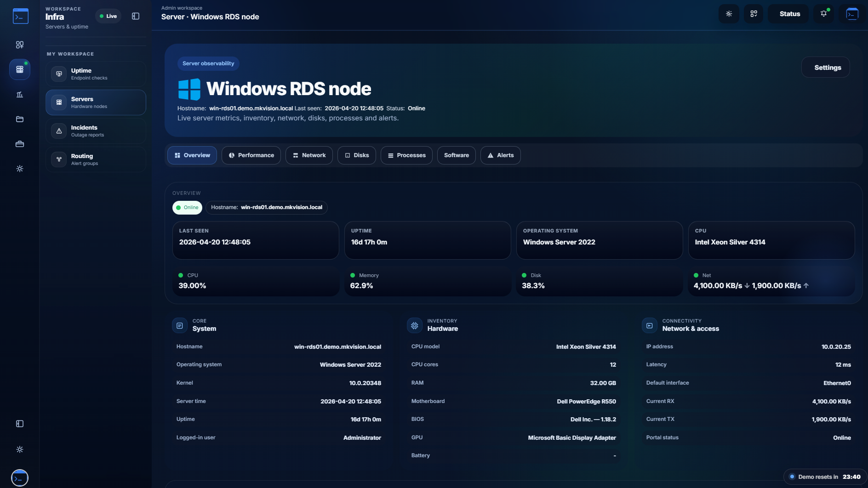Image resolution: width=868 pixels, height=488 pixels.
Task: Click the Uptime monitor icon in sidebar
Action: (x=59, y=74)
